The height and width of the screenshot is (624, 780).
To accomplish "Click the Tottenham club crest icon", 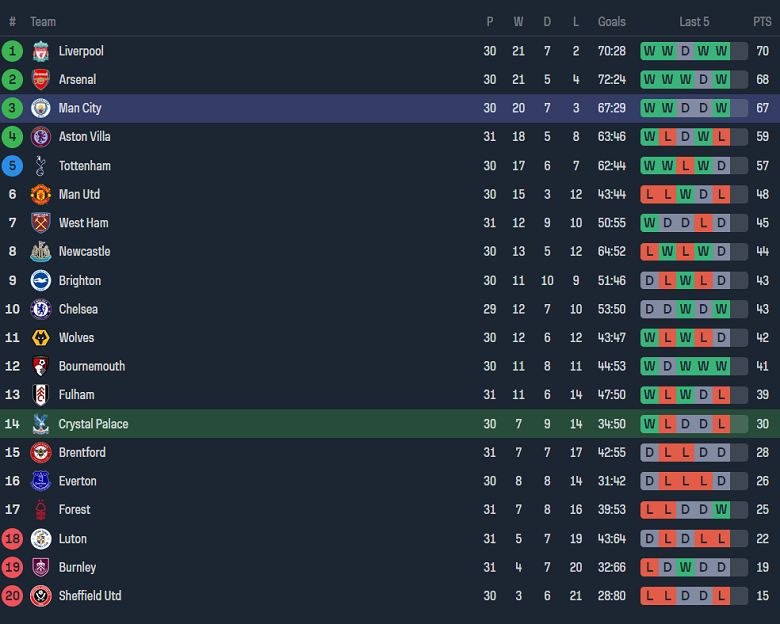I will [40, 166].
